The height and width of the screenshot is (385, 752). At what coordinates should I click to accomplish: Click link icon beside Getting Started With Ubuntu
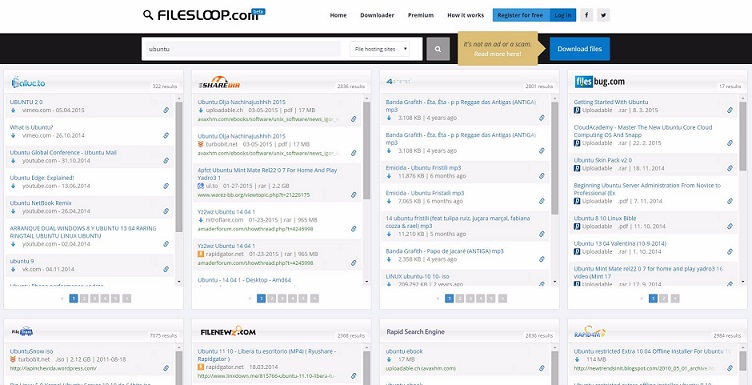pyautogui.click(x=729, y=110)
